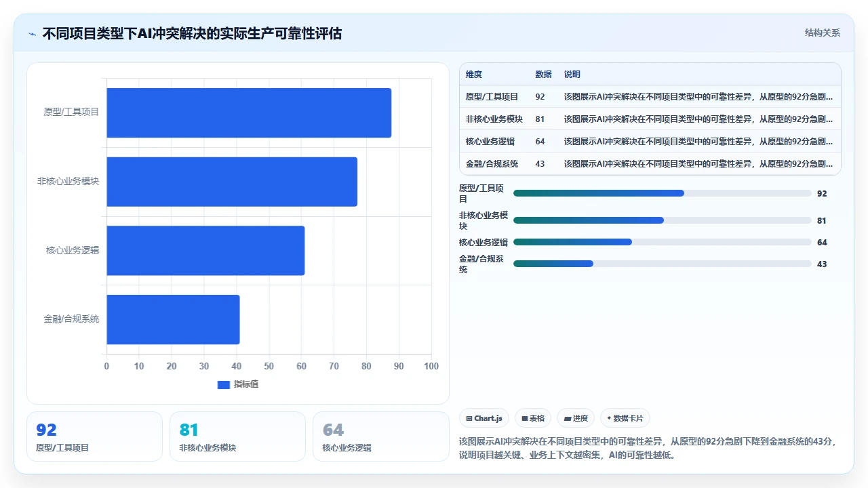The image size is (868, 488).
Task: Click the 数据 table column header
Action: coord(543,75)
